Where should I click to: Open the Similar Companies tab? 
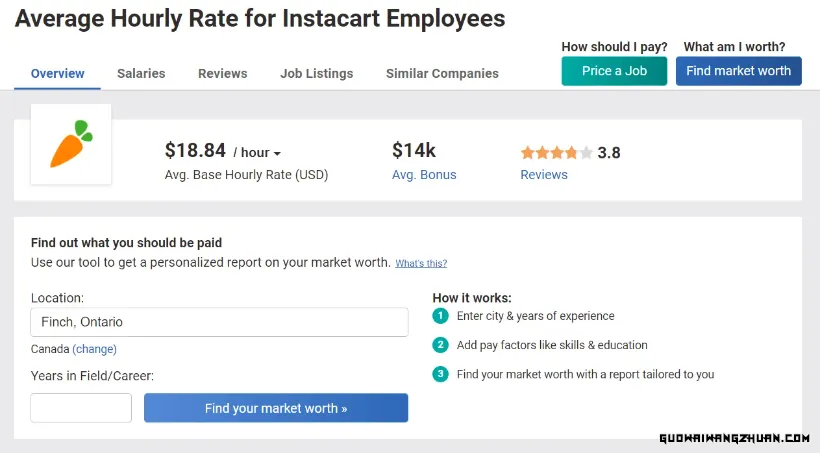click(x=442, y=74)
